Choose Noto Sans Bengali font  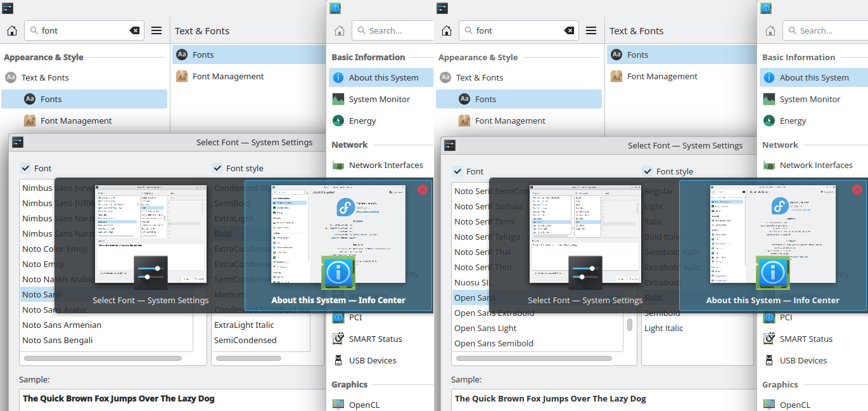click(x=58, y=340)
